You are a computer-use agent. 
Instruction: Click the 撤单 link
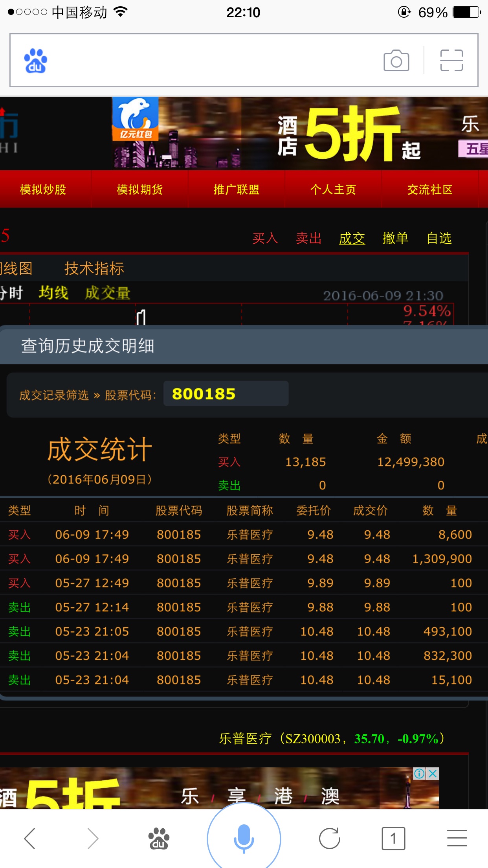point(395,238)
